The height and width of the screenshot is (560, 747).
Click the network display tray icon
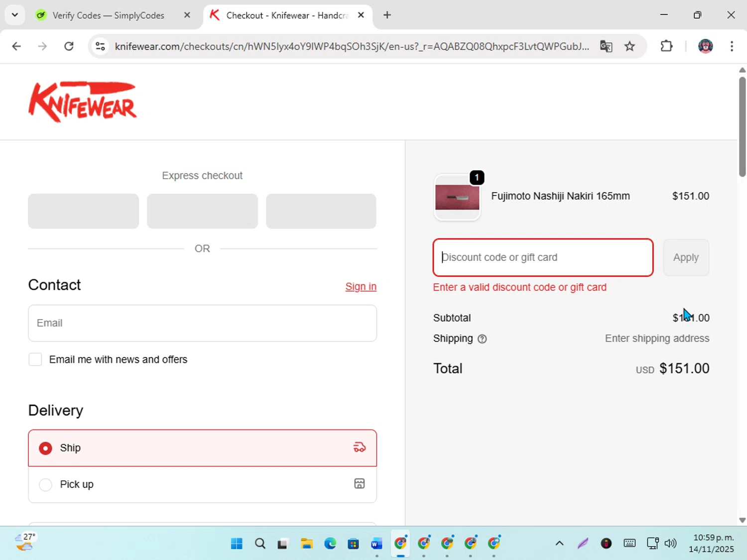point(652,543)
